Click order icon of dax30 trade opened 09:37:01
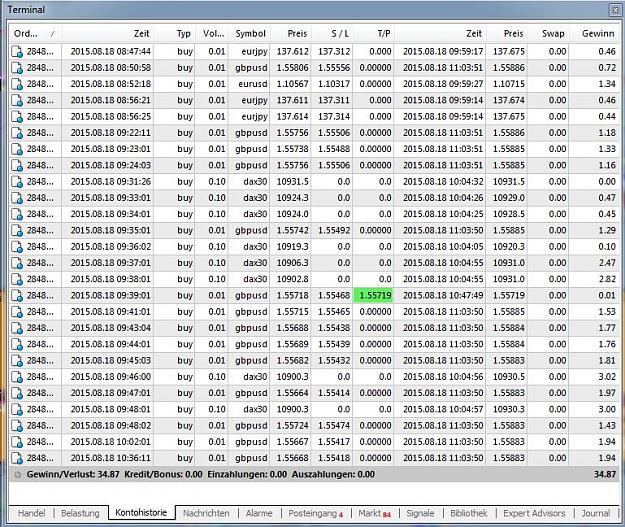The width and height of the screenshot is (625, 527). (x=17, y=263)
